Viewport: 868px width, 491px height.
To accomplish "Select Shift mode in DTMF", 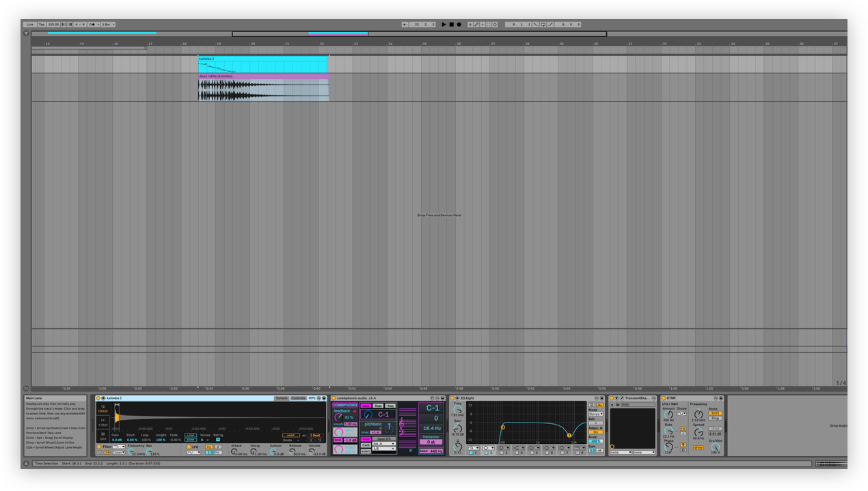I will [715, 413].
